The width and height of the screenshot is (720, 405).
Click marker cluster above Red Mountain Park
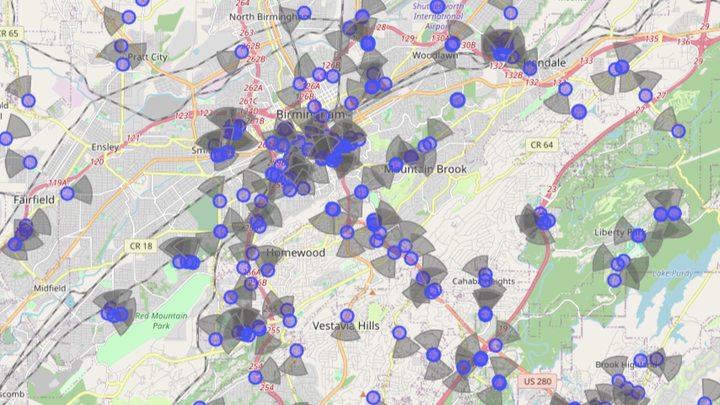tap(113, 314)
